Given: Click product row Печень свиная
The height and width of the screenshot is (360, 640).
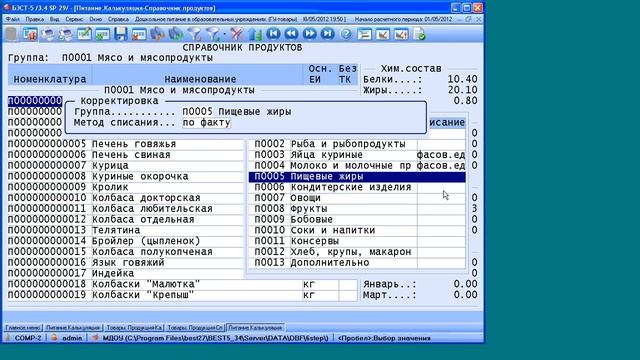Looking at the screenshot, I should (125, 155).
